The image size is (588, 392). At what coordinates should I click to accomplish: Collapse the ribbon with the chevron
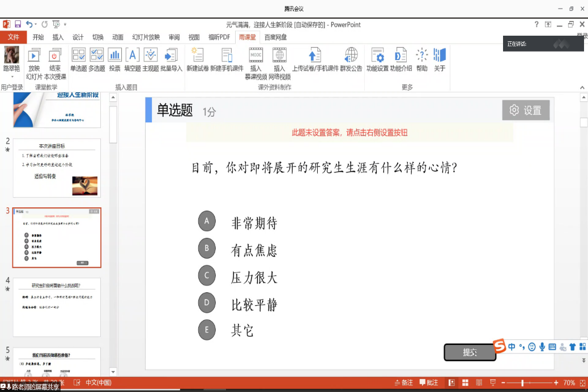point(582,87)
